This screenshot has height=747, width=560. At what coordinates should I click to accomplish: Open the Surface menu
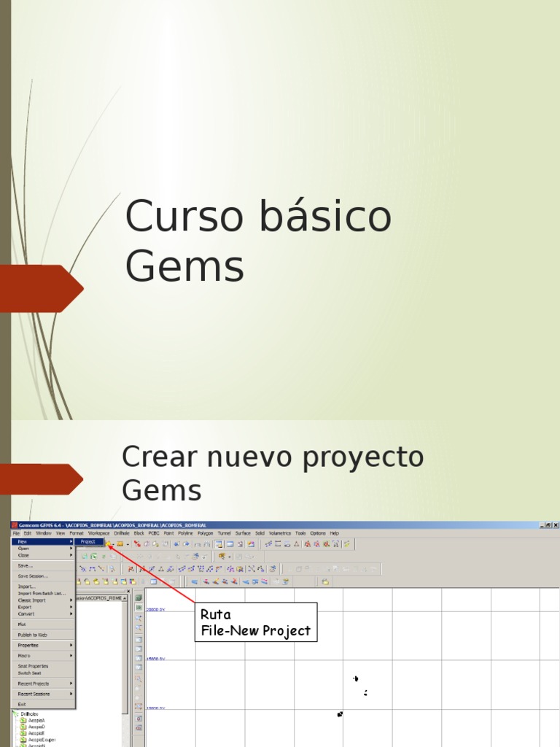point(243,533)
